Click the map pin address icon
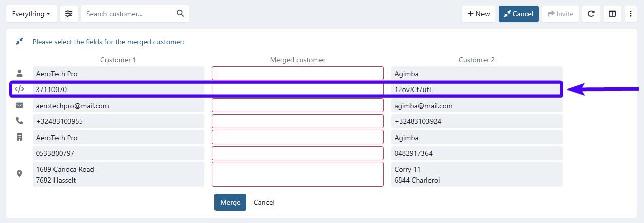Image resolution: width=644 pixels, height=223 pixels. click(x=19, y=174)
